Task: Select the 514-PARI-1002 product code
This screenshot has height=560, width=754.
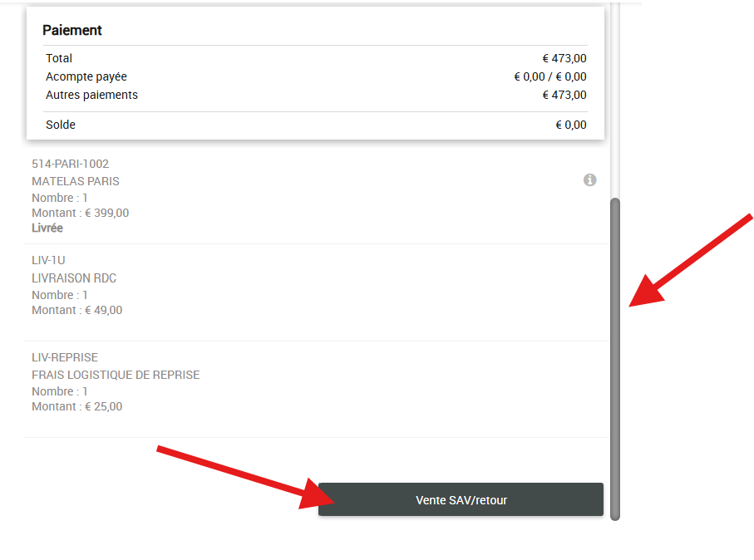Action: tap(70, 164)
